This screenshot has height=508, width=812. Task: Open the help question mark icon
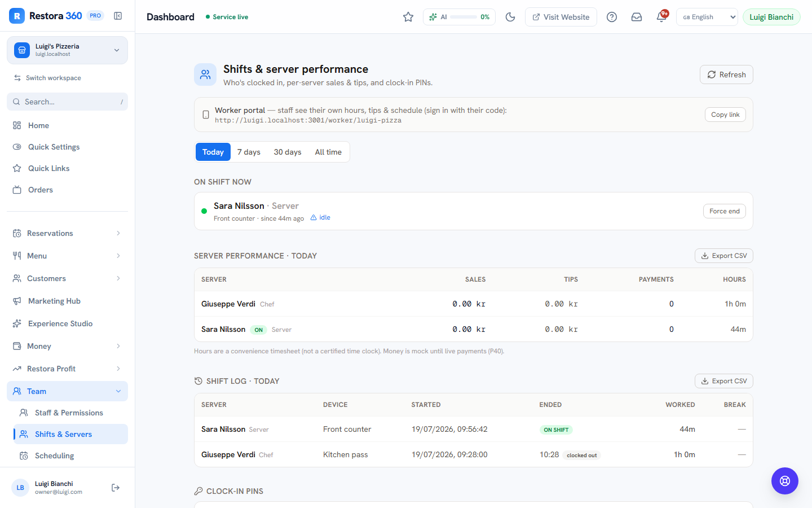612,17
